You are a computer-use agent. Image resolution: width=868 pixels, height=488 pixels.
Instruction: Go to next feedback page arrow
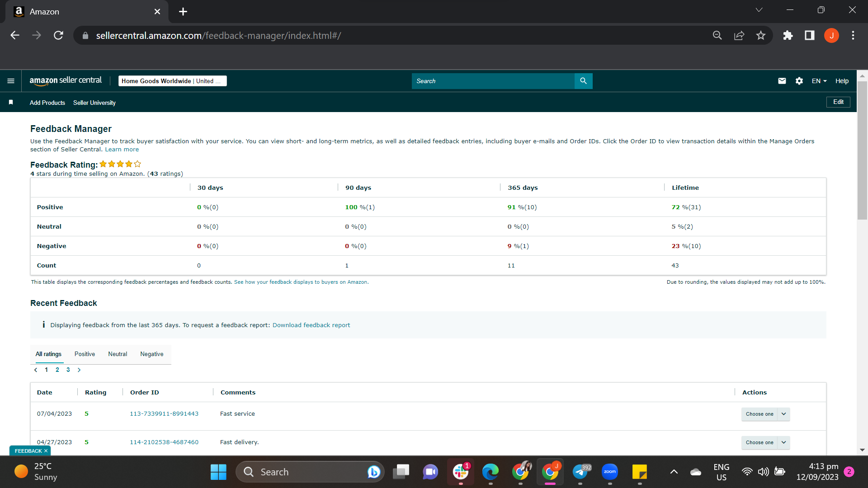tap(79, 370)
